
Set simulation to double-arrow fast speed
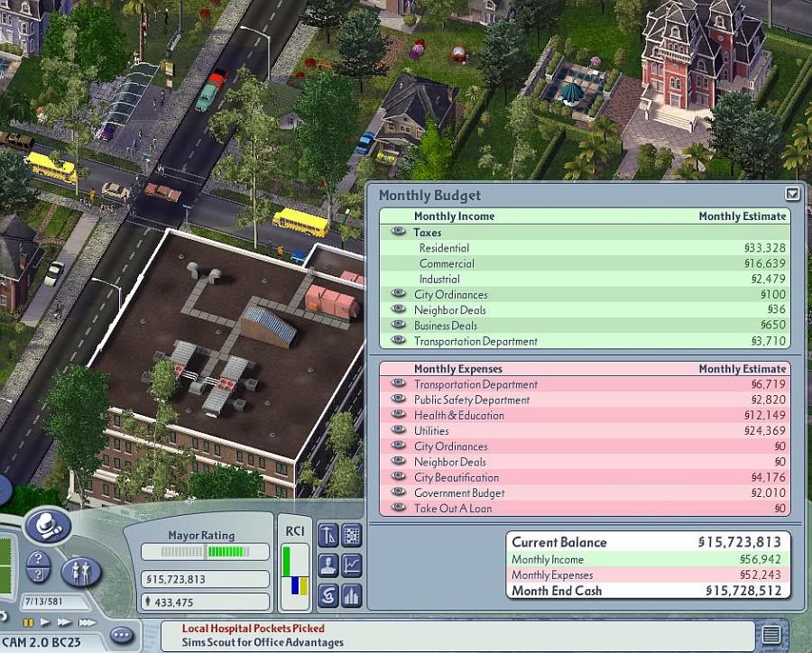(x=64, y=622)
